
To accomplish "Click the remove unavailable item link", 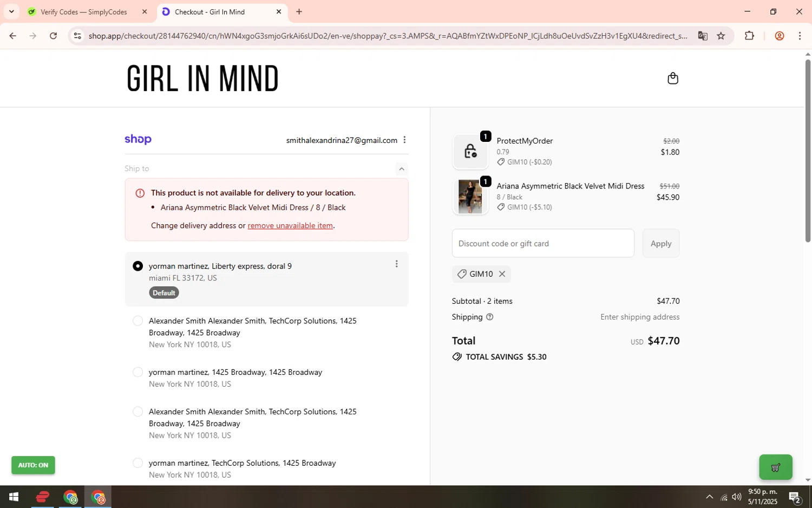I will pyautogui.click(x=290, y=225).
